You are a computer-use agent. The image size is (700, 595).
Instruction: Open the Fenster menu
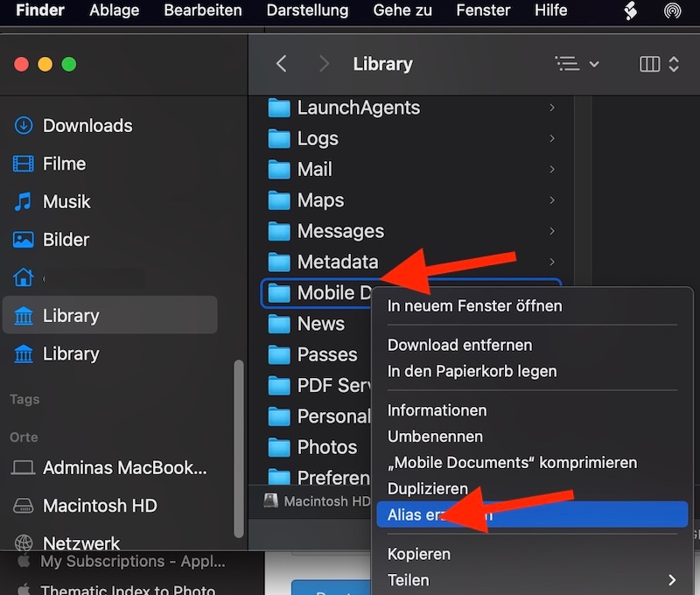(483, 10)
